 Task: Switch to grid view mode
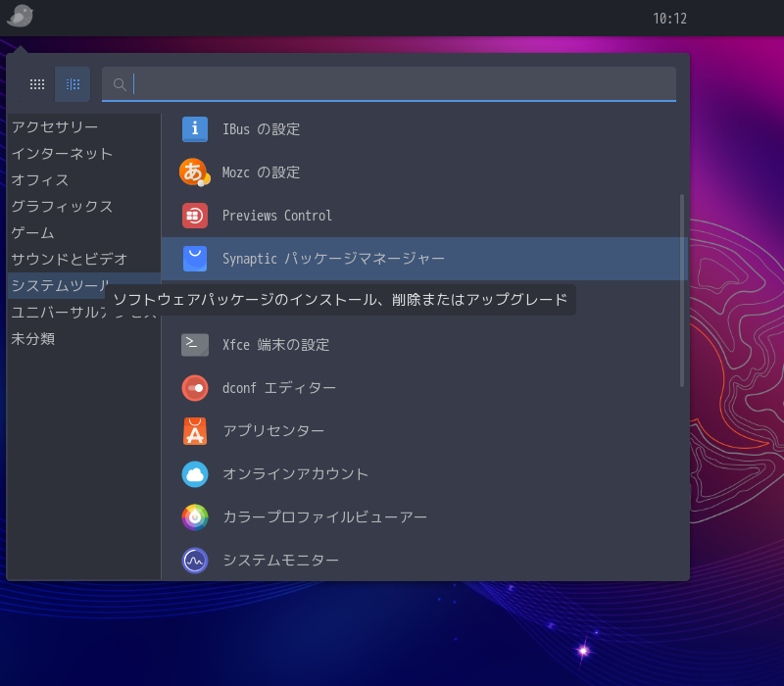37,84
